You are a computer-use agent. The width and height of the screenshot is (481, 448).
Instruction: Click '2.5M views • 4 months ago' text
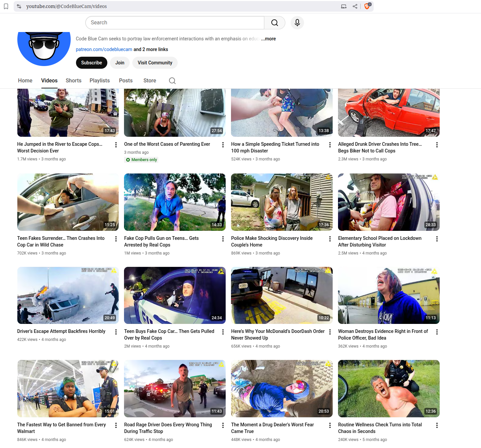[x=362, y=253]
